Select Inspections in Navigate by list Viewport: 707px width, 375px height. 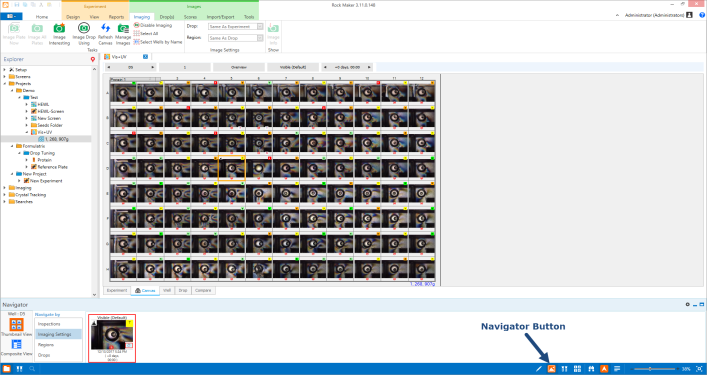tap(49, 324)
